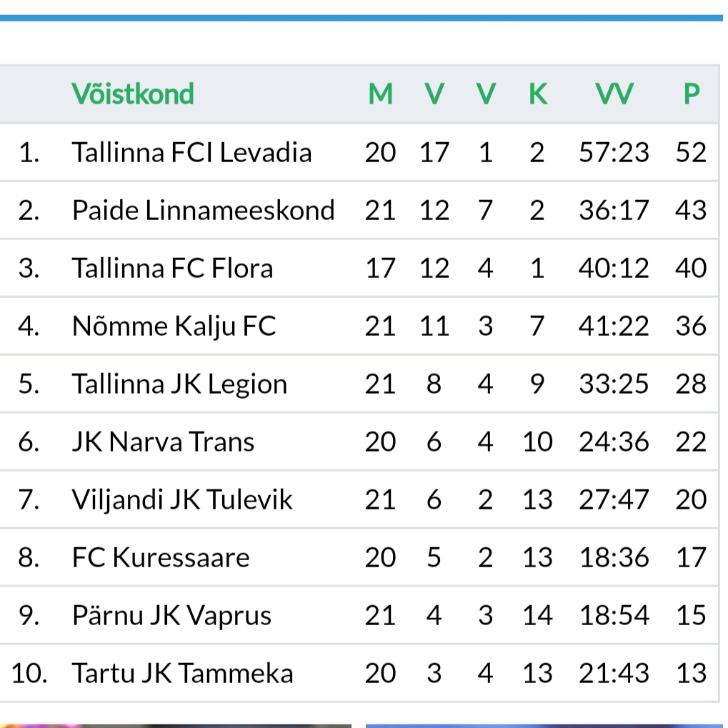Click the K losses column header
The image size is (728, 728).
click(x=538, y=94)
